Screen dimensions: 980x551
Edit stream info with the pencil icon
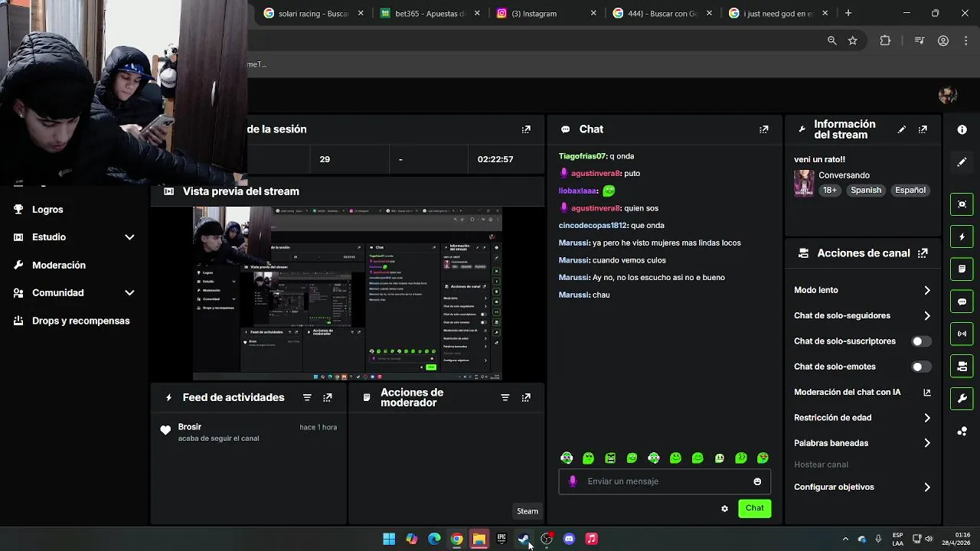pyautogui.click(x=901, y=129)
